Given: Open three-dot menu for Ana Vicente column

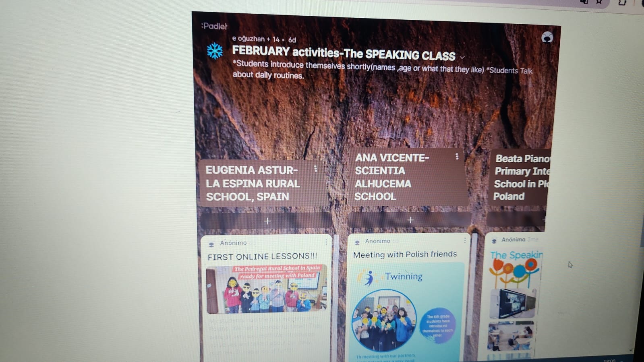Looking at the screenshot, I should [457, 156].
